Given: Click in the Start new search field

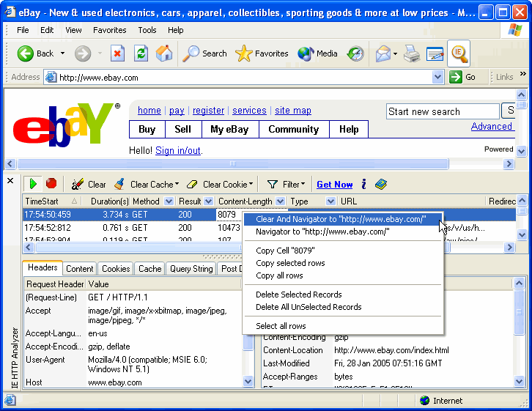Looking at the screenshot, I should pyautogui.click(x=443, y=111).
